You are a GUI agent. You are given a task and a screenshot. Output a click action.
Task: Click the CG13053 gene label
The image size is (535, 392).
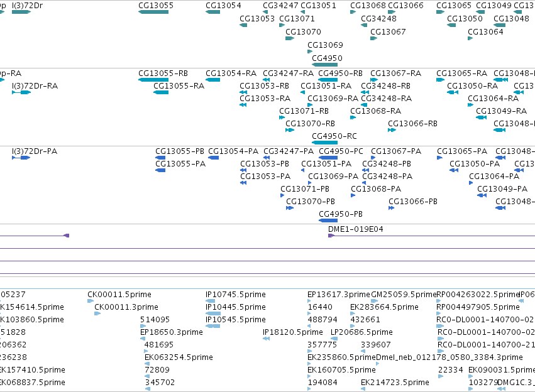tap(257, 18)
